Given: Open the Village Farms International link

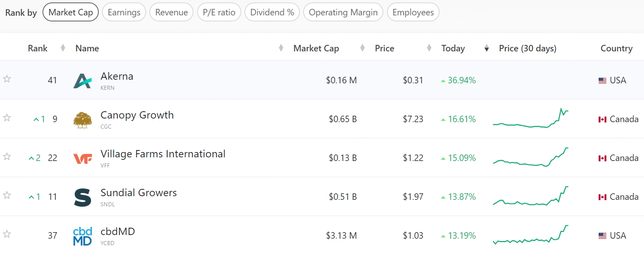Looking at the screenshot, I should 163,154.
